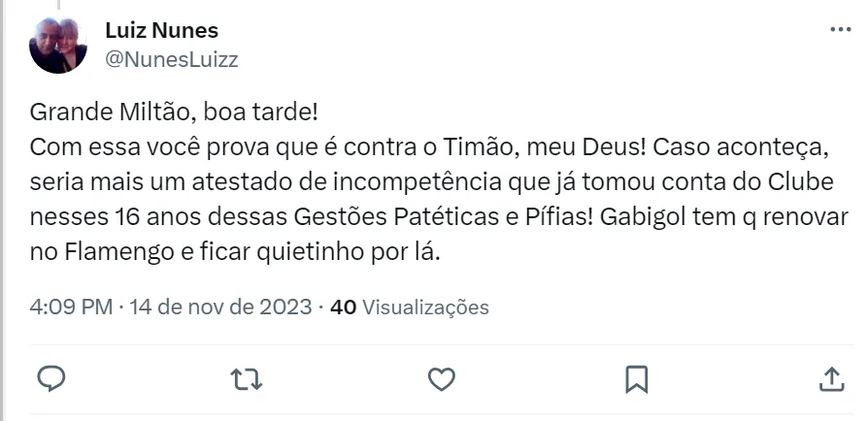Open the share icon on the tweet
Image resolution: width=868 pixels, height=421 pixels.
pyautogui.click(x=832, y=377)
